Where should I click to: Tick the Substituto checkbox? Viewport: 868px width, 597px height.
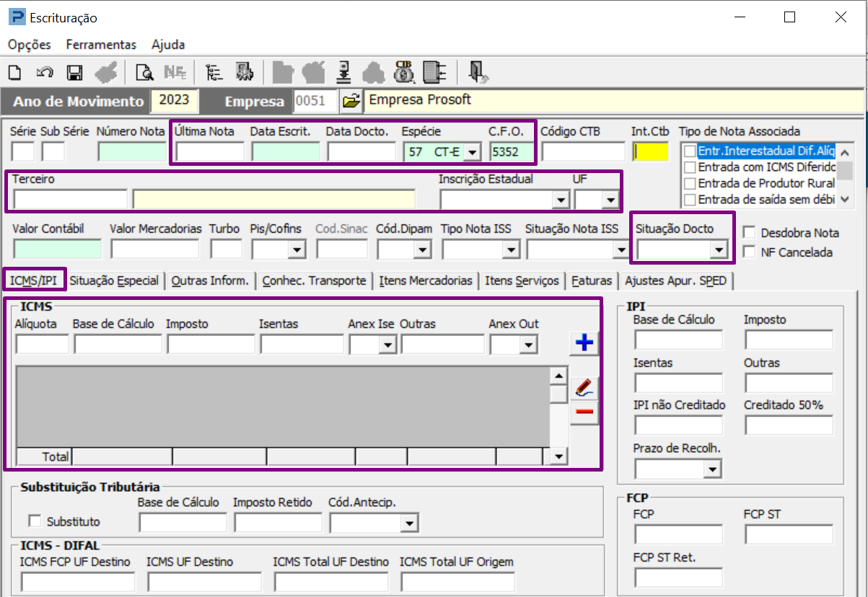point(34,521)
